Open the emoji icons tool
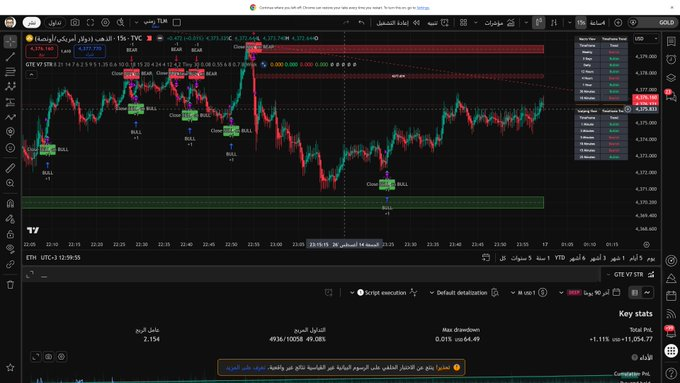 pyautogui.click(x=10, y=148)
